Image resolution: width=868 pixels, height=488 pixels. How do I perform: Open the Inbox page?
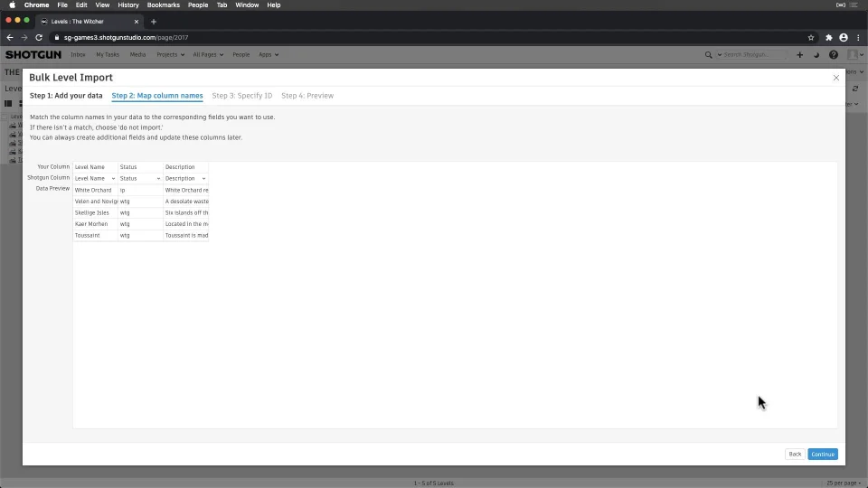(x=78, y=55)
